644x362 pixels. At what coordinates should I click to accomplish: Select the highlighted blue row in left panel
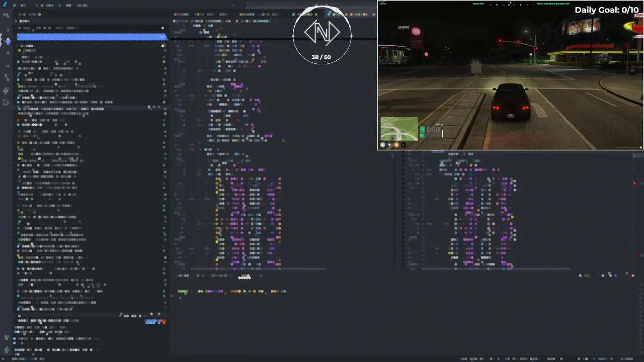92,37
